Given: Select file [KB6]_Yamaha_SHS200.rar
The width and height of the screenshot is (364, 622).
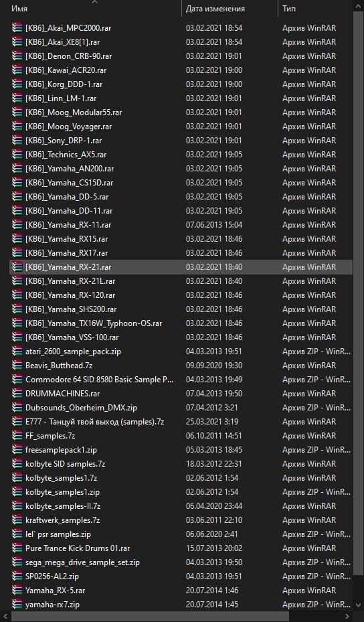Looking at the screenshot, I should [71, 309].
